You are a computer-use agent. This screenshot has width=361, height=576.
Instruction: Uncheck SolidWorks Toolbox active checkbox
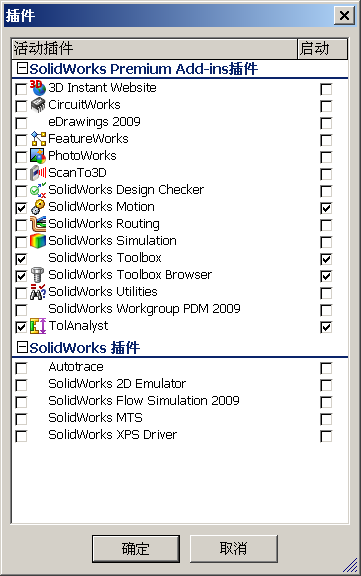pyautogui.click(x=21, y=259)
